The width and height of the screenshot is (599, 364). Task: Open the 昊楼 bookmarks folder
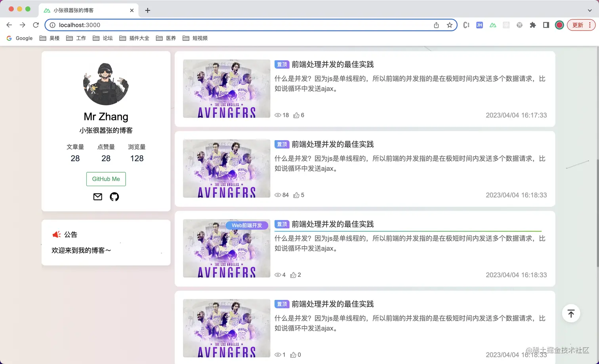coord(50,38)
